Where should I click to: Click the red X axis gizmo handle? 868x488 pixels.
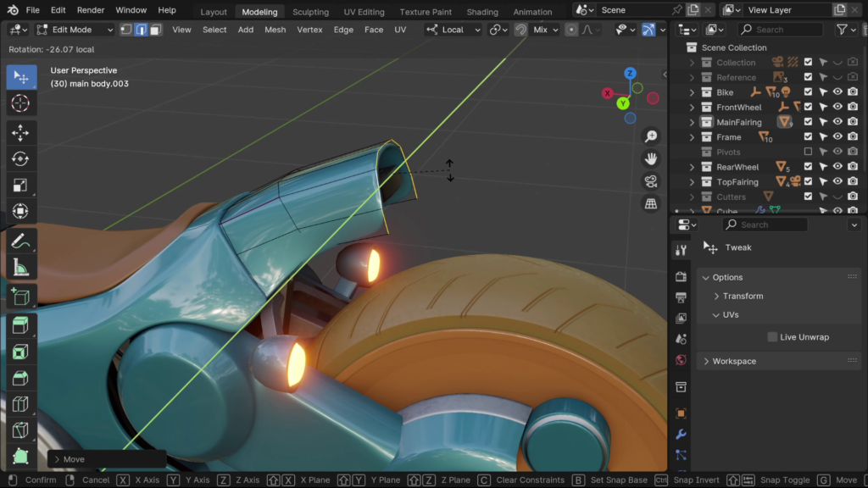(608, 93)
